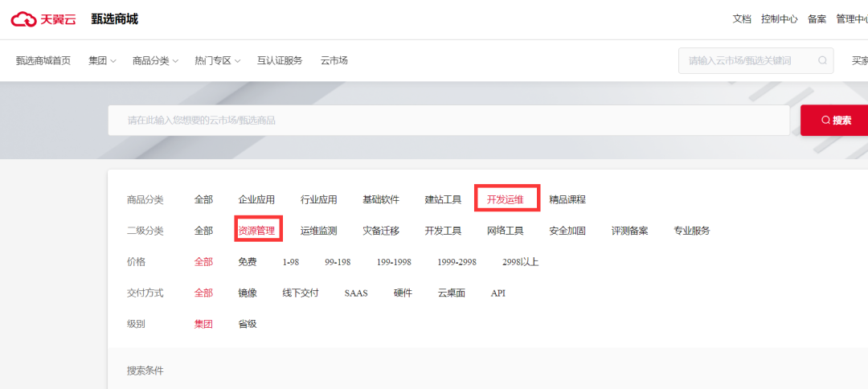Screen dimensions: 868x389
Task: Open the 文档 link in header
Action: pos(742,19)
